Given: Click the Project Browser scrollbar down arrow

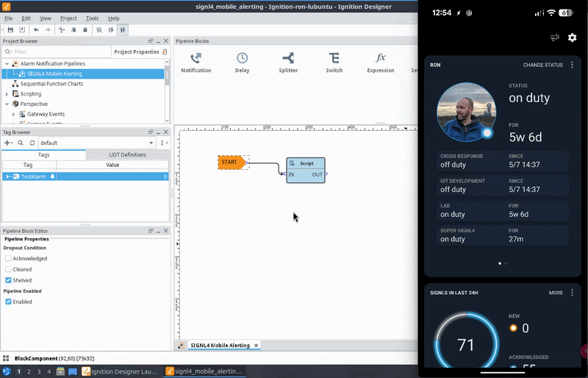Looking at the screenshot, I should 167,121.
